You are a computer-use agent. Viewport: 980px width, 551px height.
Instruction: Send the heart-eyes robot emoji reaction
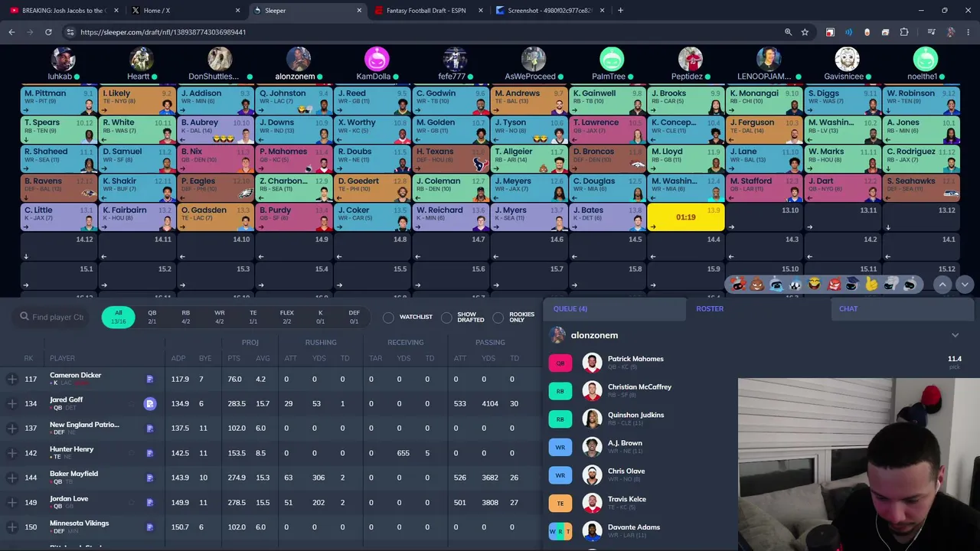738,284
